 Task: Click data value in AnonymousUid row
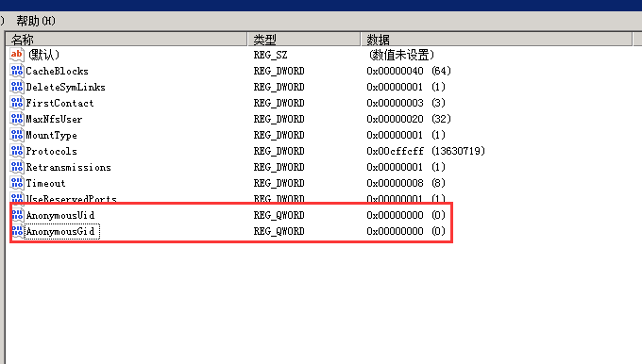coord(406,215)
